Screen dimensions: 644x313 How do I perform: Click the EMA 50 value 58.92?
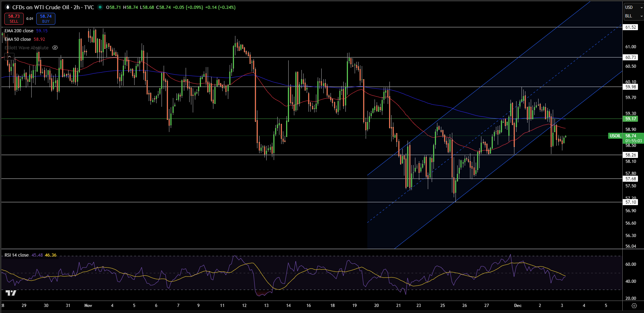(x=39, y=39)
